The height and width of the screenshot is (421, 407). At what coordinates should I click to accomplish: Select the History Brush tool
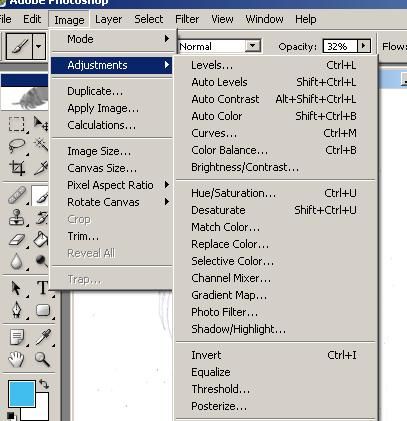pos(41,217)
